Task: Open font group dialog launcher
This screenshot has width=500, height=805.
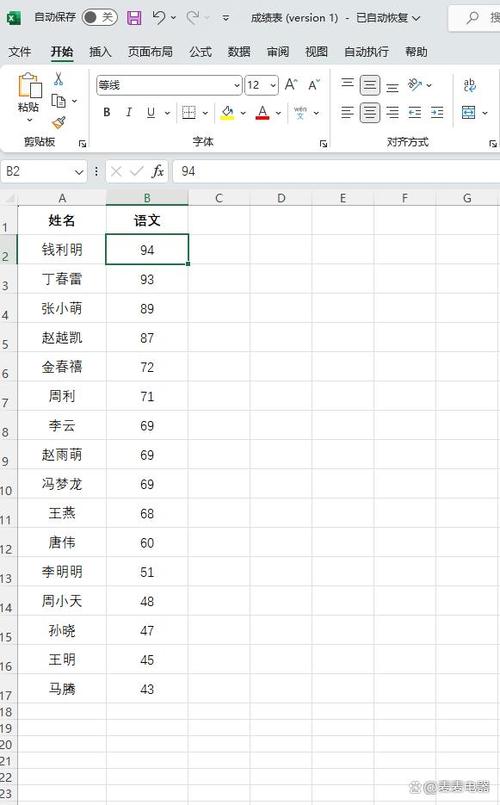Action: click(323, 144)
